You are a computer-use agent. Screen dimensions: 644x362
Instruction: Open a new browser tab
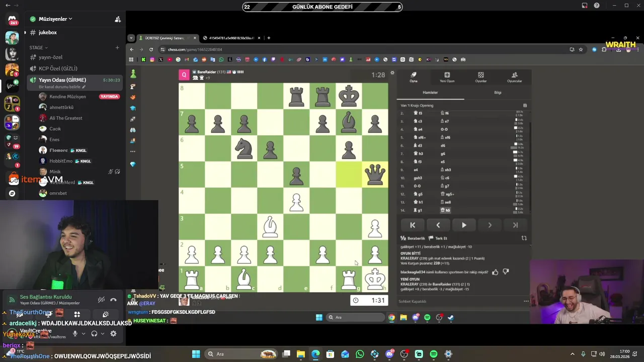pyautogui.click(x=269, y=38)
